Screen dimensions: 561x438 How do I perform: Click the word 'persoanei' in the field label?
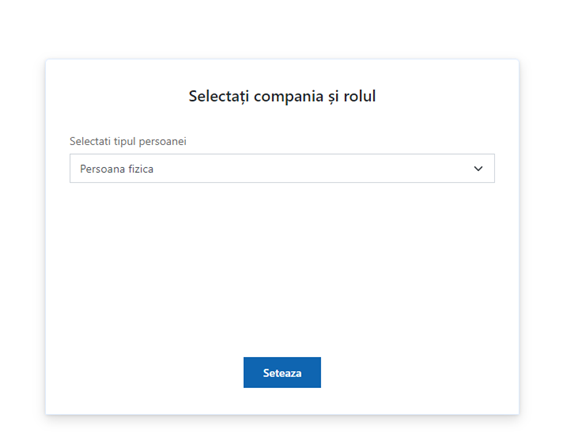[162, 142]
